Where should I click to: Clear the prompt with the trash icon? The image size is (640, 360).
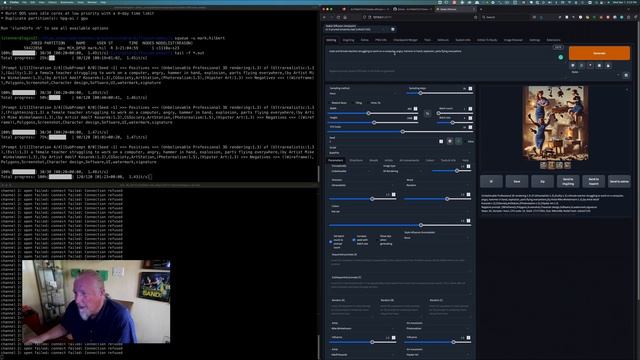(582, 65)
